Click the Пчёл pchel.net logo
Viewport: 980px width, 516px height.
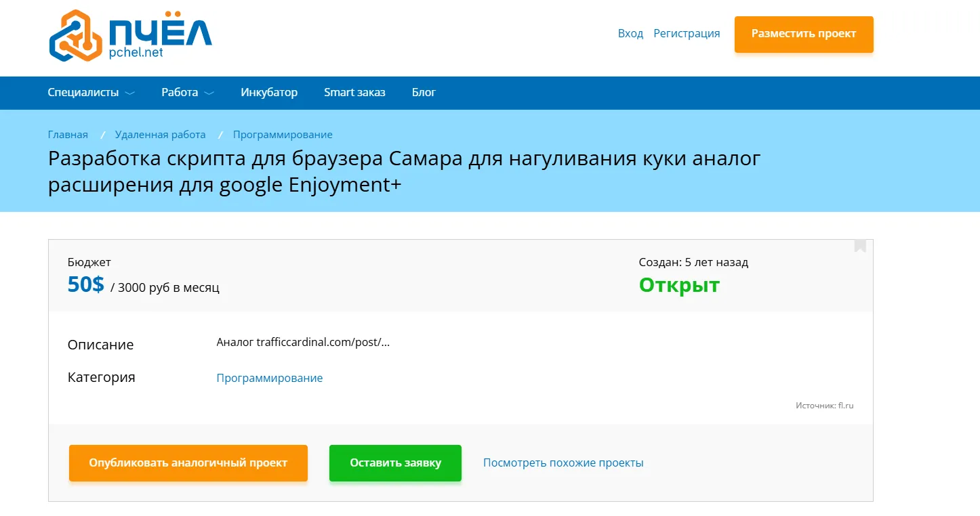(x=131, y=36)
